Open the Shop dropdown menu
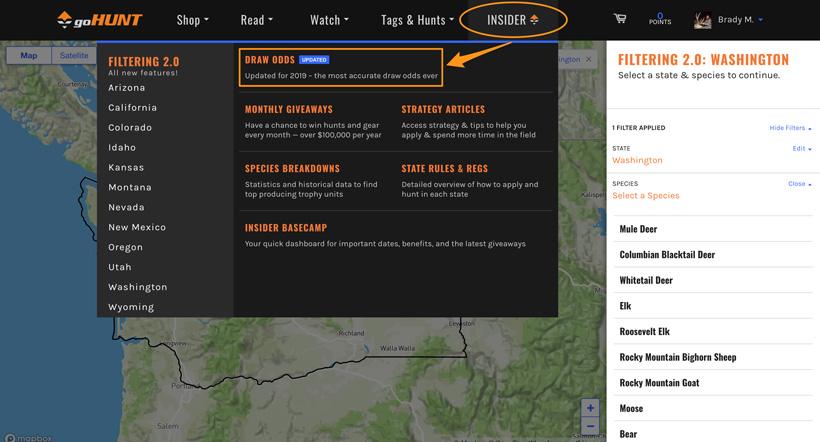 [192, 20]
